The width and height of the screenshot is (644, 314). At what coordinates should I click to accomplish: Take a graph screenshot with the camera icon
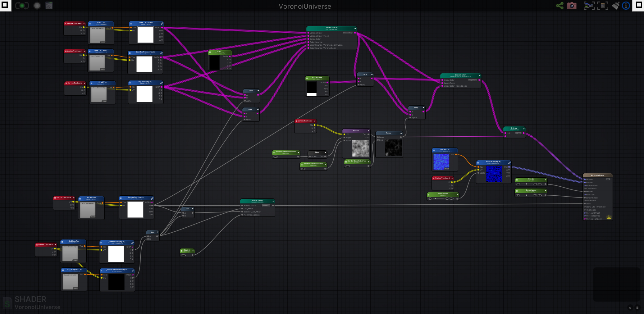[x=572, y=6]
